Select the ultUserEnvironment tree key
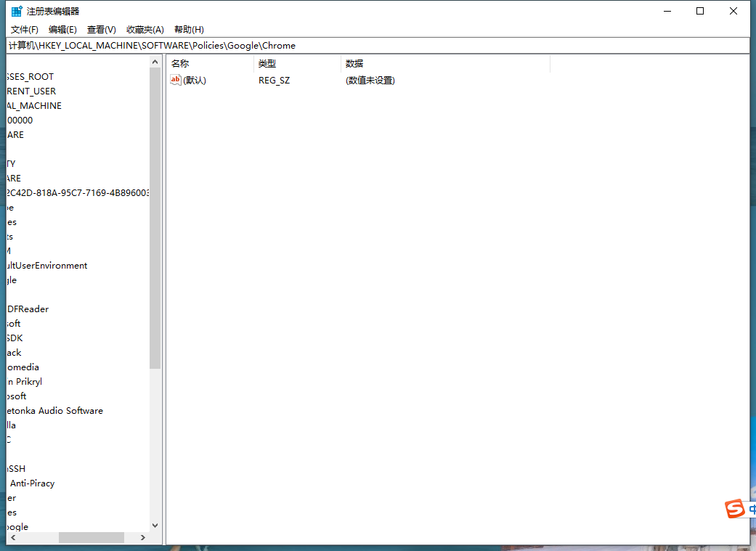Screen dimensions: 756x551 click(46, 266)
